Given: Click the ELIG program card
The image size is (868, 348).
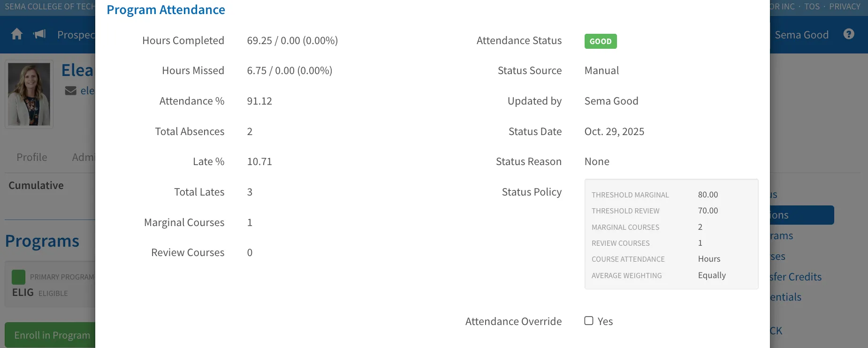Looking at the screenshot, I should click(x=50, y=284).
